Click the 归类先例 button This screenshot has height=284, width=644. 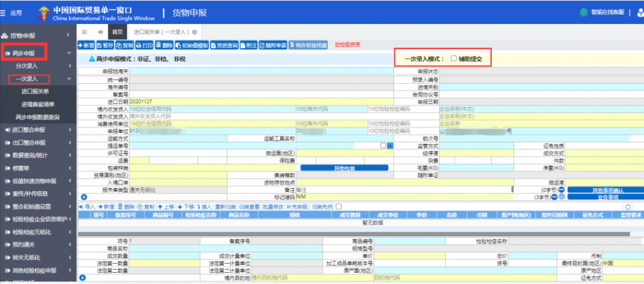click(323, 207)
